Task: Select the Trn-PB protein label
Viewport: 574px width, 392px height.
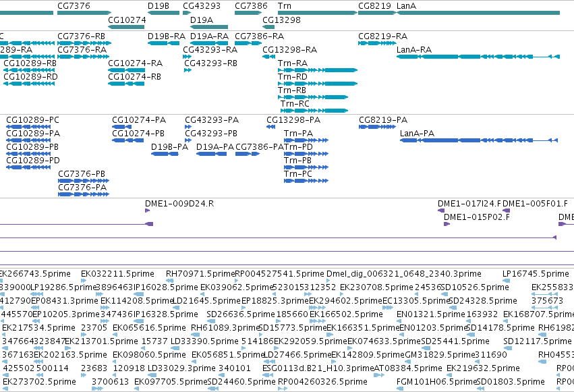Action: click(x=297, y=161)
